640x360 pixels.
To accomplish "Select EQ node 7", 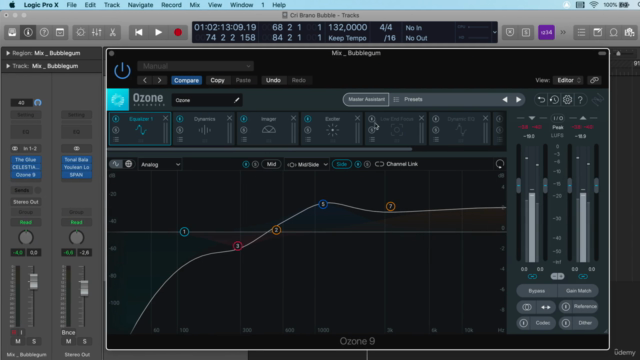I will tap(391, 207).
